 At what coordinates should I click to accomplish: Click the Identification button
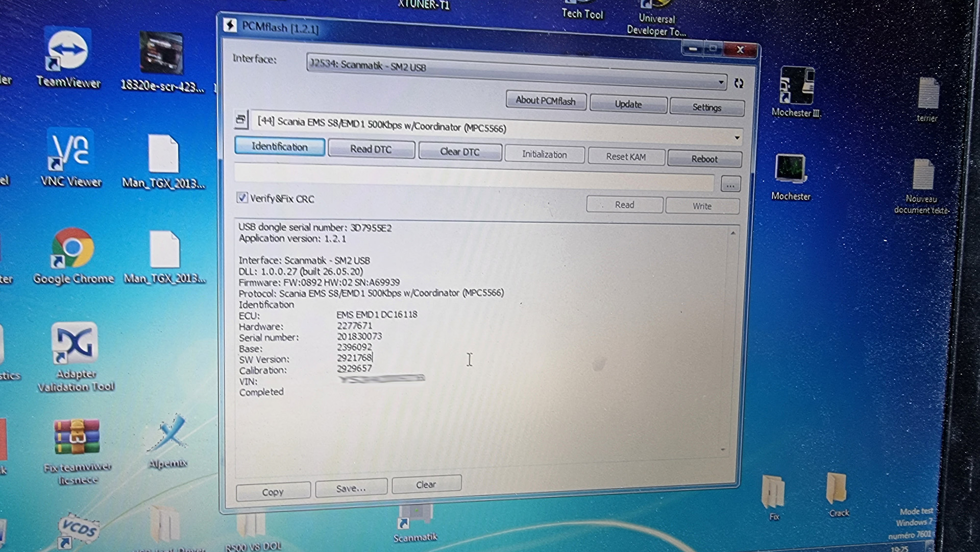280,147
